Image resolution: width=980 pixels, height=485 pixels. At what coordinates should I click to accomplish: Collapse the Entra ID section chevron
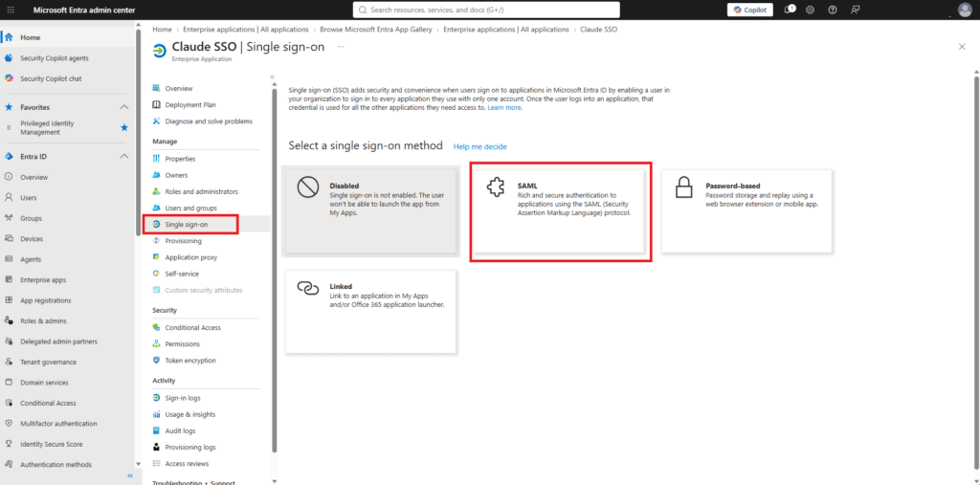click(x=123, y=156)
